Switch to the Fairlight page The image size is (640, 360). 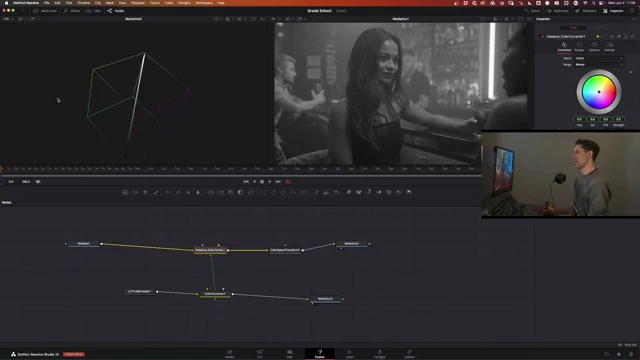pos(380,354)
